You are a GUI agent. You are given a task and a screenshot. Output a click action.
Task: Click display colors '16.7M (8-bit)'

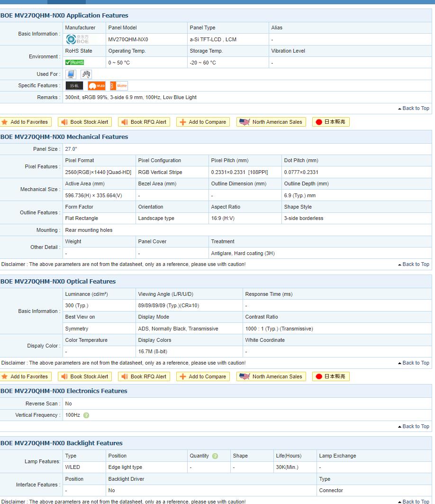[153, 352]
